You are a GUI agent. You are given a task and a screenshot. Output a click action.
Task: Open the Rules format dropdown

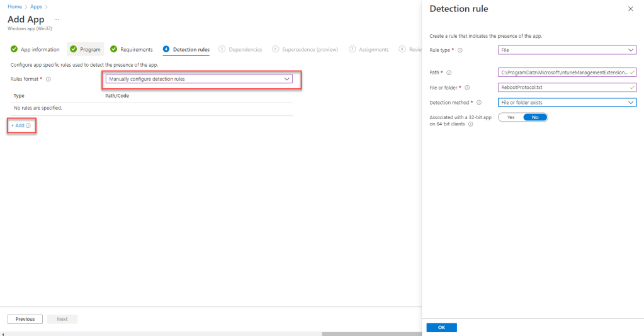(198, 79)
